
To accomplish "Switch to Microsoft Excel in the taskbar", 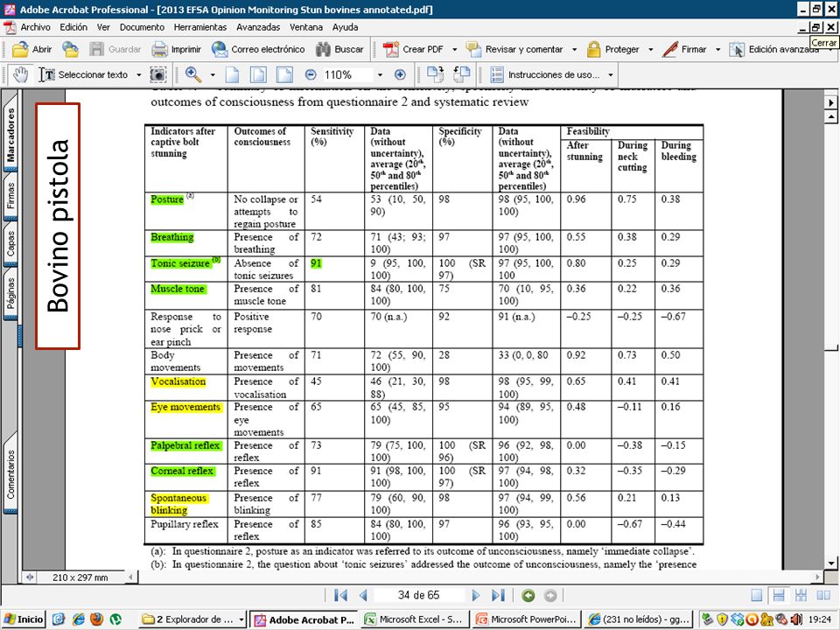I will pyautogui.click(x=415, y=619).
